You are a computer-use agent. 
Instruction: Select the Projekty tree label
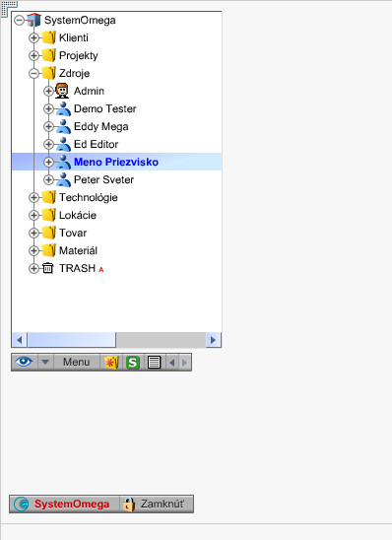point(79,55)
